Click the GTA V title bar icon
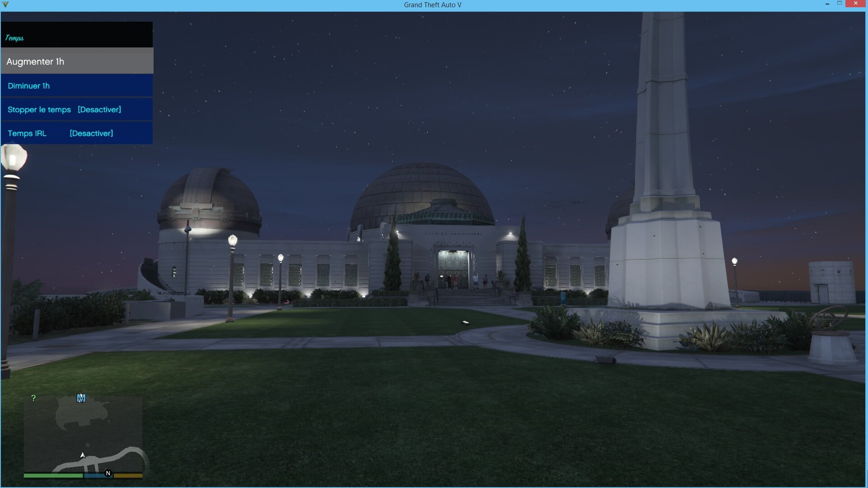The height and width of the screenshot is (488, 868). [x=5, y=5]
